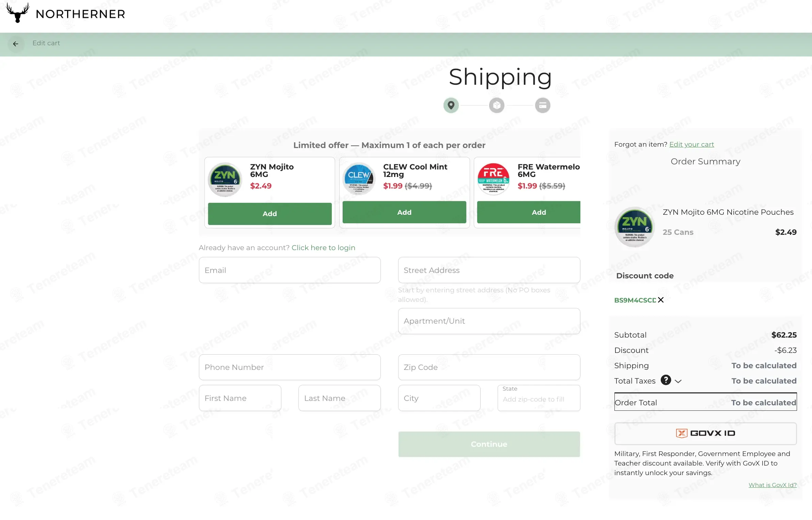The height and width of the screenshot is (520, 812).
Task: Open the Click here to login link
Action: [x=323, y=248]
